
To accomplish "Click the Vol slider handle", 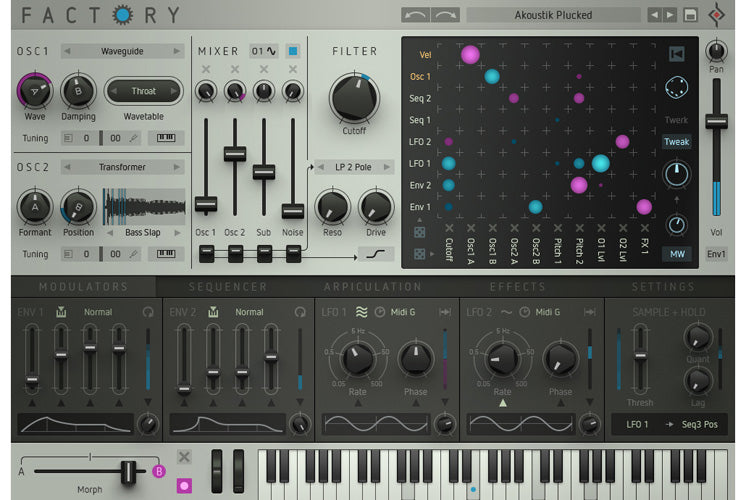I will 715,121.
